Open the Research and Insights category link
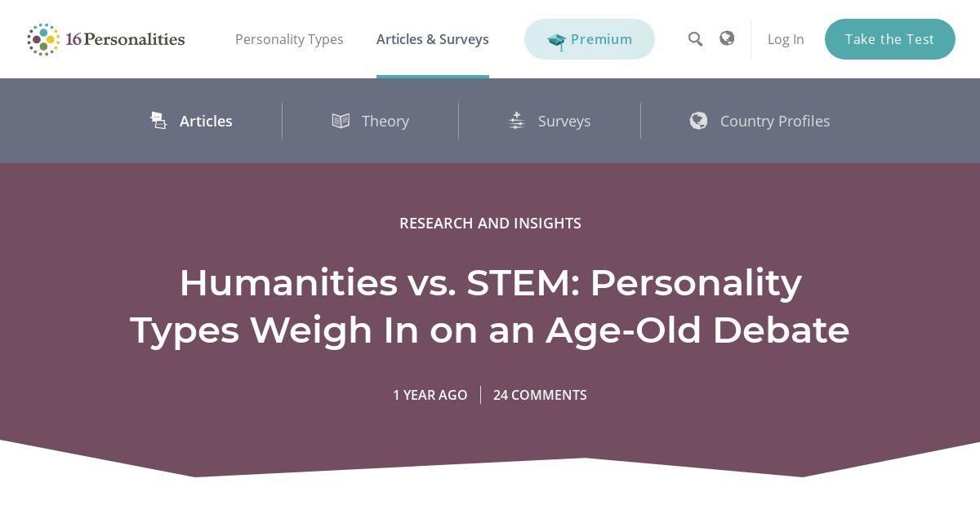Image resolution: width=980 pixels, height=514 pixels. [x=490, y=223]
